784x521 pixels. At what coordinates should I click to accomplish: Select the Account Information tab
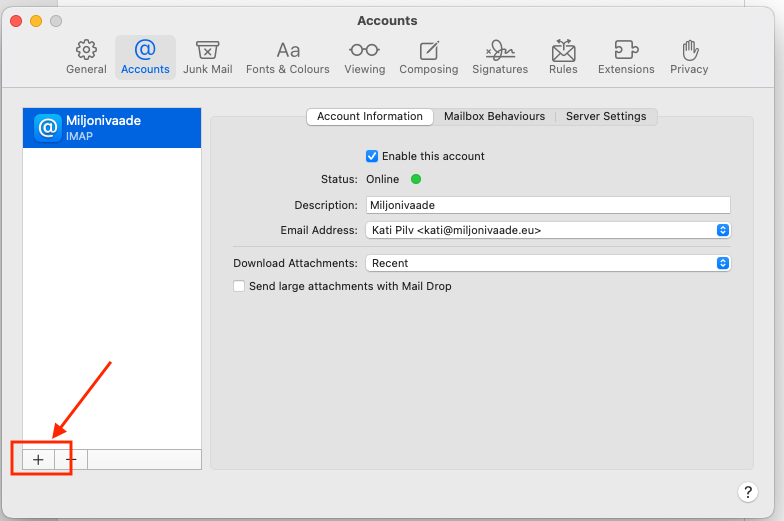[x=370, y=116]
